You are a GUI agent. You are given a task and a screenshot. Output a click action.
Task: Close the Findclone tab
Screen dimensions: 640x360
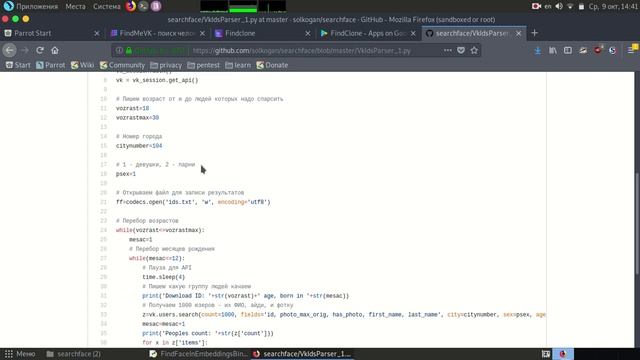(308, 33)
